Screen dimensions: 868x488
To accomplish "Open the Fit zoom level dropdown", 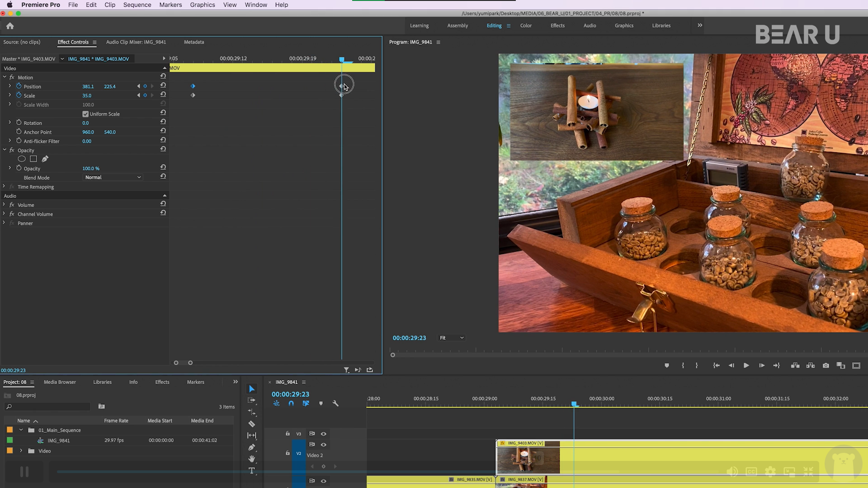I will [452, 338].
